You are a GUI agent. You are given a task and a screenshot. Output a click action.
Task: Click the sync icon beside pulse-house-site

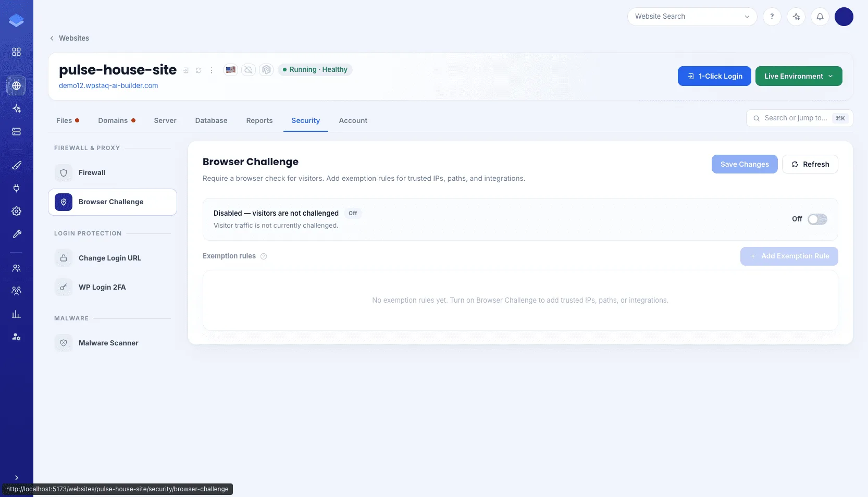pyautogui.click(x=199, y=70)
